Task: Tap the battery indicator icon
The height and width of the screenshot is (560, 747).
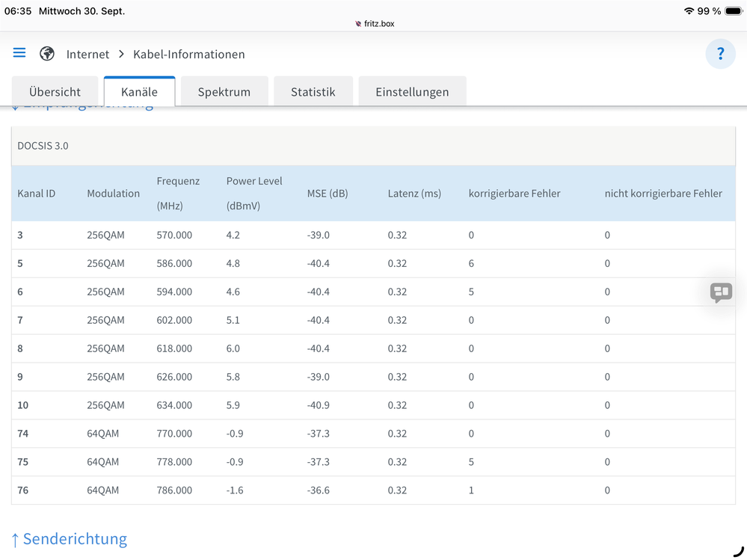Action: click(x=734, y=11)
